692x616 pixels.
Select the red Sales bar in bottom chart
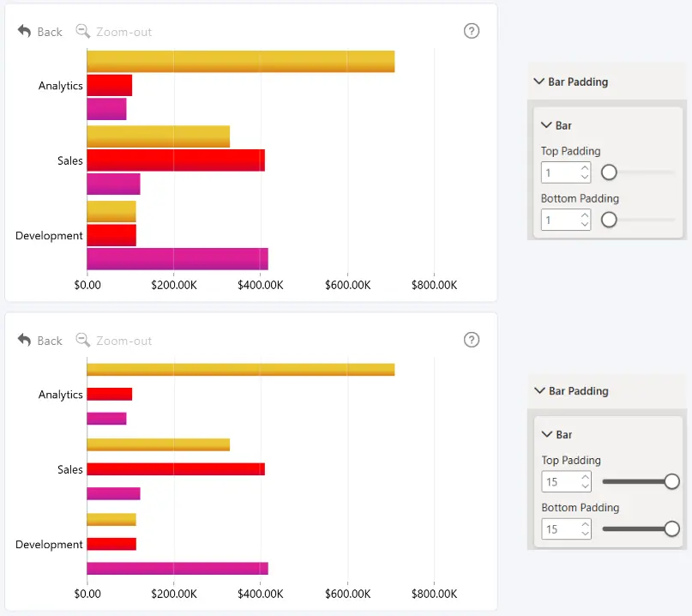[176, 469]
